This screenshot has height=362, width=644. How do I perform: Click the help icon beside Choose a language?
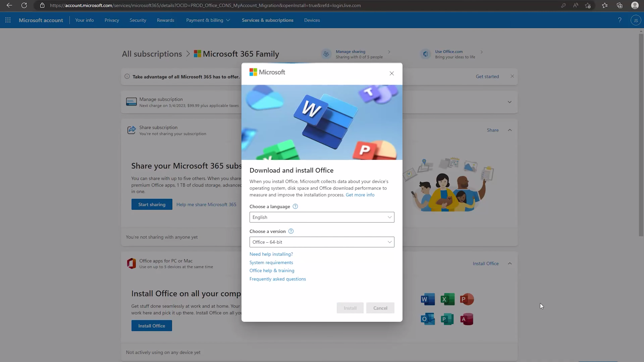coord(295,206)
